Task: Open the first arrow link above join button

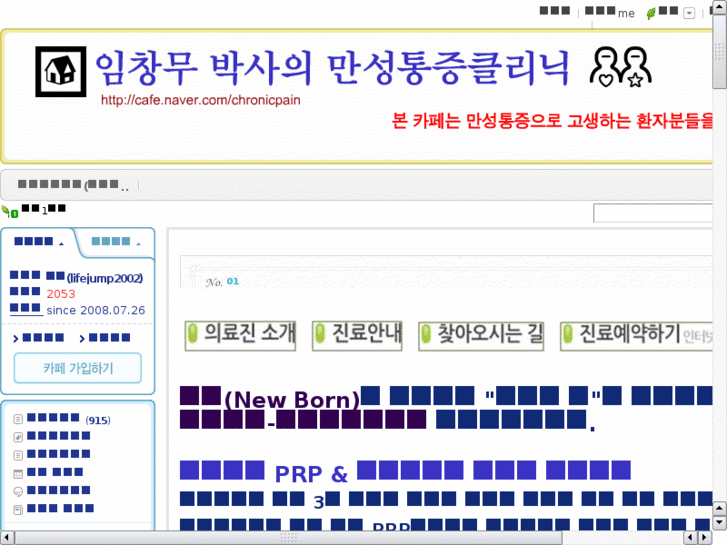Action: coord(38,338)
